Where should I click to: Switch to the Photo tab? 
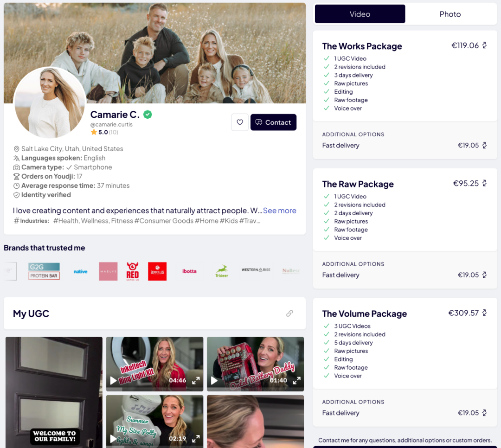pos(450,14)
